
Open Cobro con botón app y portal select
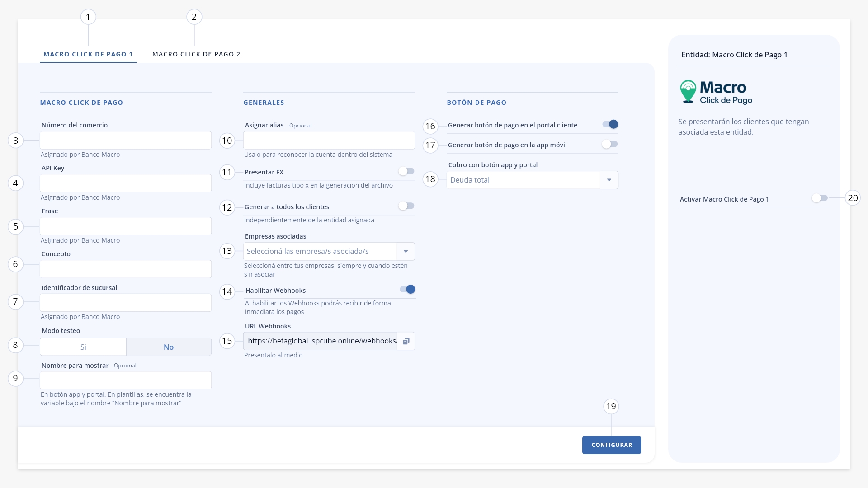pyautogui.click(x=532, y=180)
